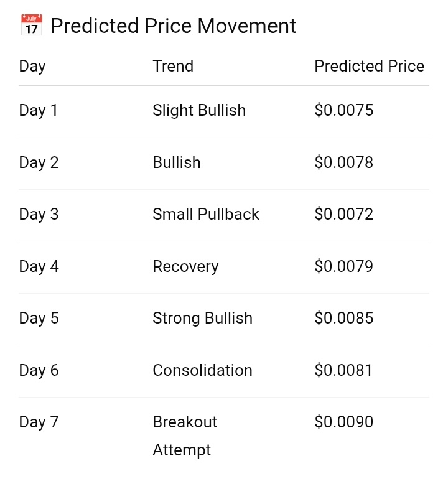Click the $0.0085 price cell
Screen dimensions: 448x494
[x=344, y=319]
